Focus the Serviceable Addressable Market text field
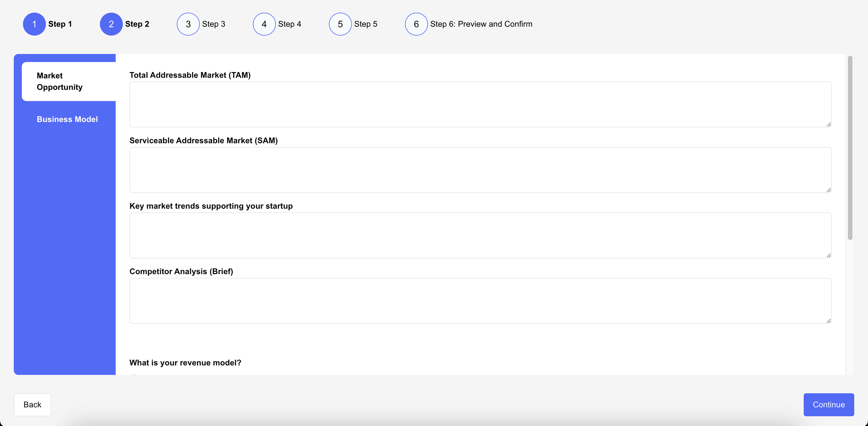Screen dimensions: 868x426 pyautogui.click(x=480, y=170)
